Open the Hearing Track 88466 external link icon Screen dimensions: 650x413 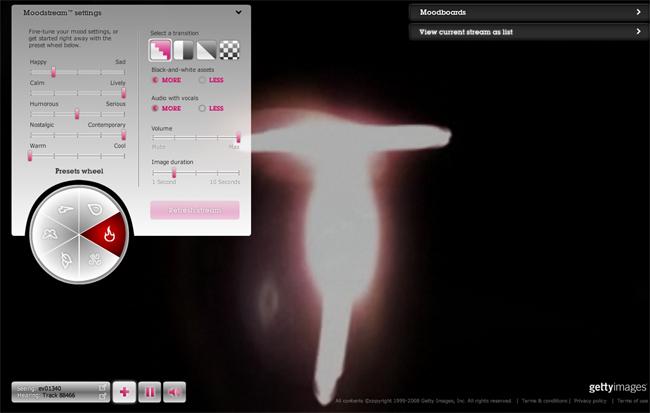click(102, 396)
